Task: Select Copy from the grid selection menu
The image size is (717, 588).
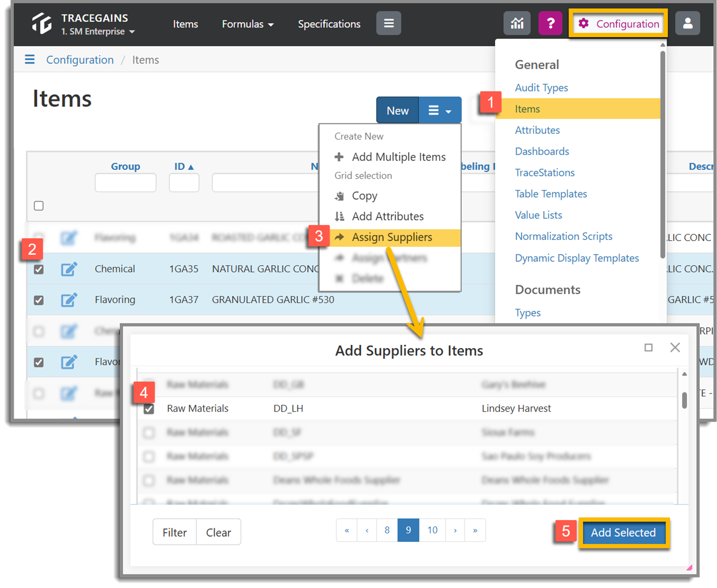Action: (364, 196)
